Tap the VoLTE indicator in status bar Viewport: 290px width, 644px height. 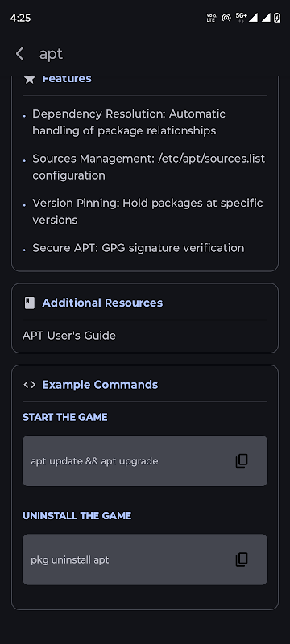pyautogui.click(x=211, y=18)
